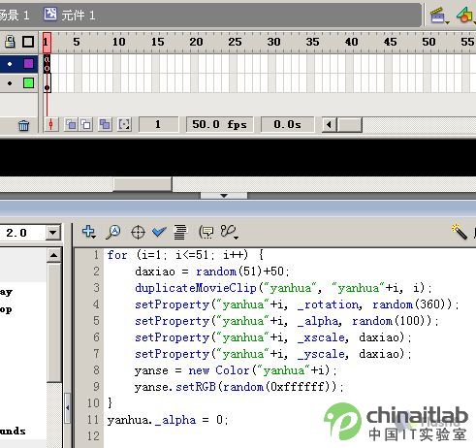Image resolution: width=476 pixels, height=448 pixels.
Task: Click frame 20 on the timeline ruler
Action: click(x=196, y=42)
